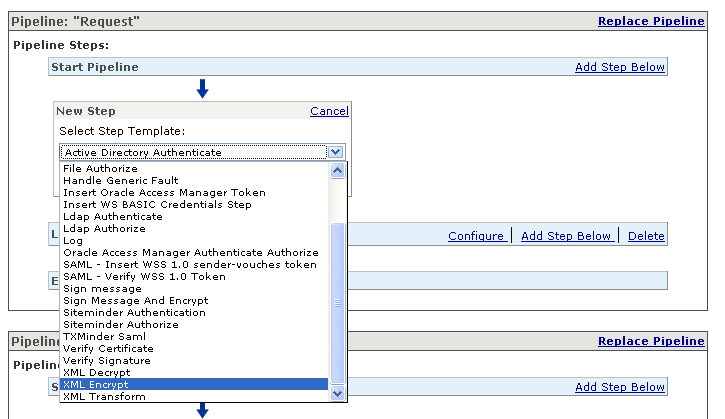The width and height of the screenshot is (725, 419).
Task: Choose Sign message option
Action: (x=194, y=289)
